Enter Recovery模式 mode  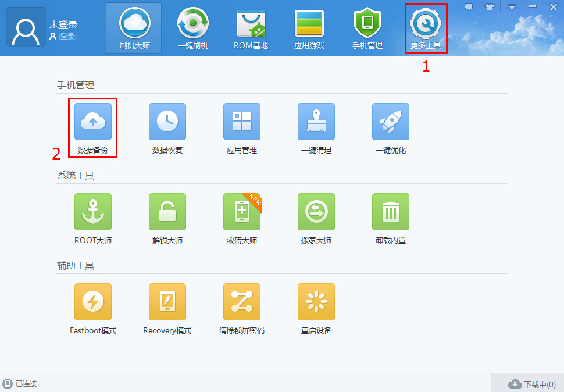[x=167, y=302]
